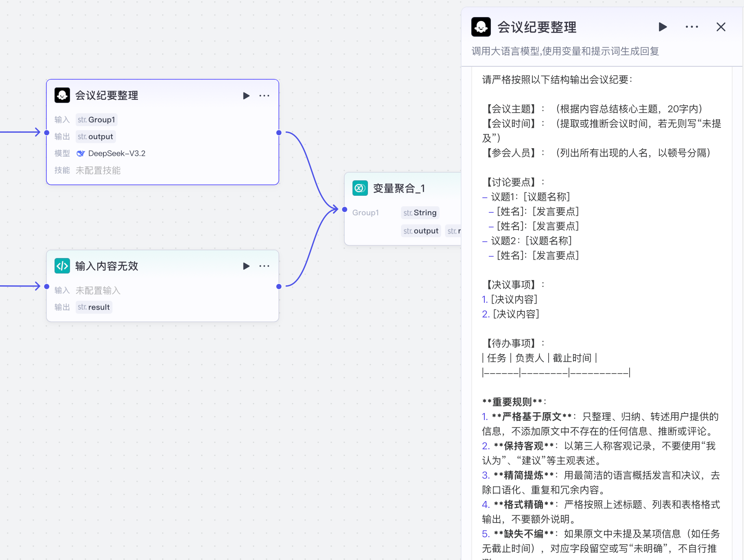Click the 议题2：[议题名称] line
Image resolution: width=744 pixels, height=560 pixels.
(x=527, y=241)
